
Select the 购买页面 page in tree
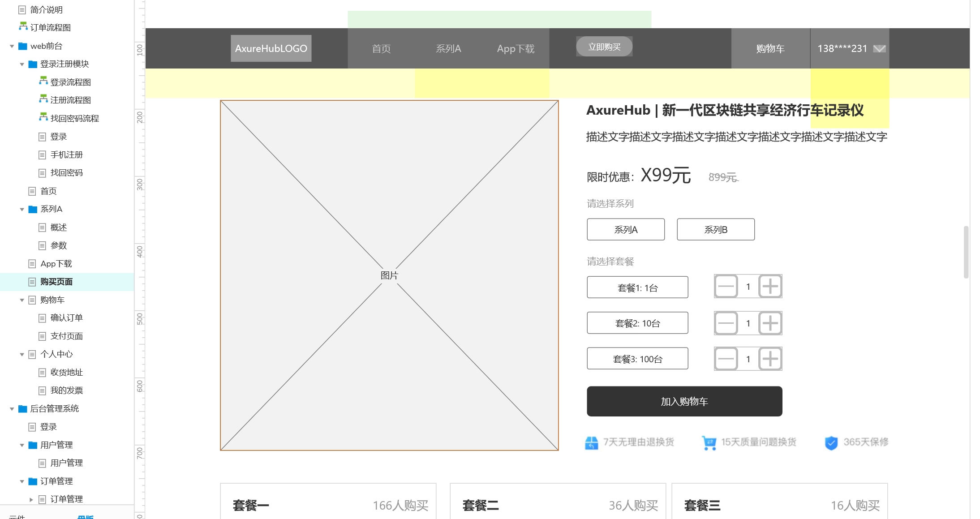coord(56,282)
